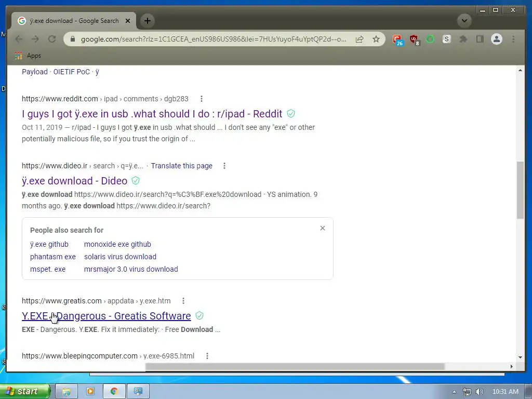
Task: Open the uBlock Origin extension icon
Action: 414,39
